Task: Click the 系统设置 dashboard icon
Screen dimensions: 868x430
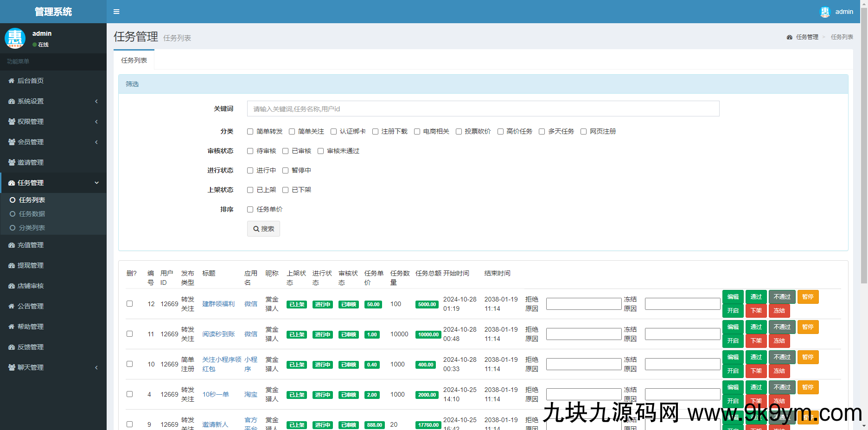Action: (12, 101)
